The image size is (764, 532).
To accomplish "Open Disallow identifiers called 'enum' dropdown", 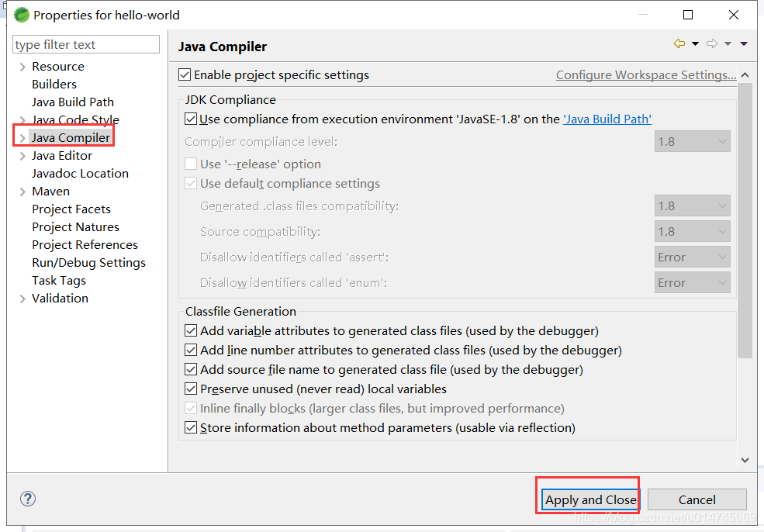I will (x=692, y=282).
